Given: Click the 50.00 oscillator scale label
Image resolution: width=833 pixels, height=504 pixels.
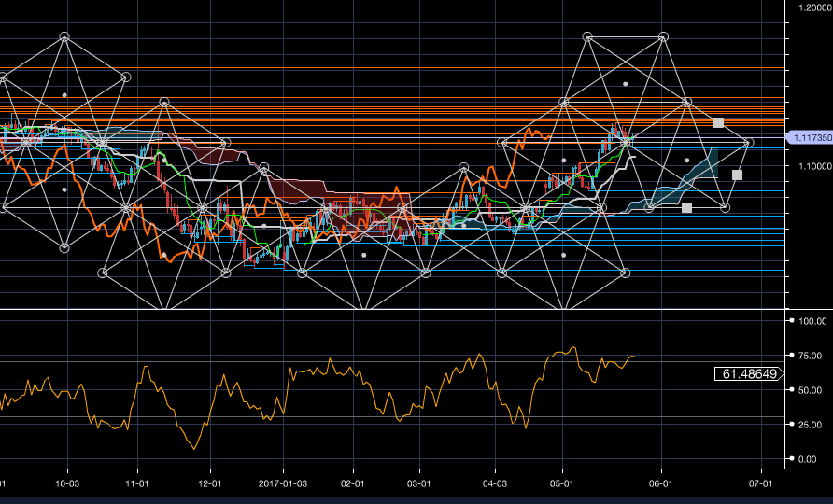Looking at the screenshot, I should click(811, 390).
